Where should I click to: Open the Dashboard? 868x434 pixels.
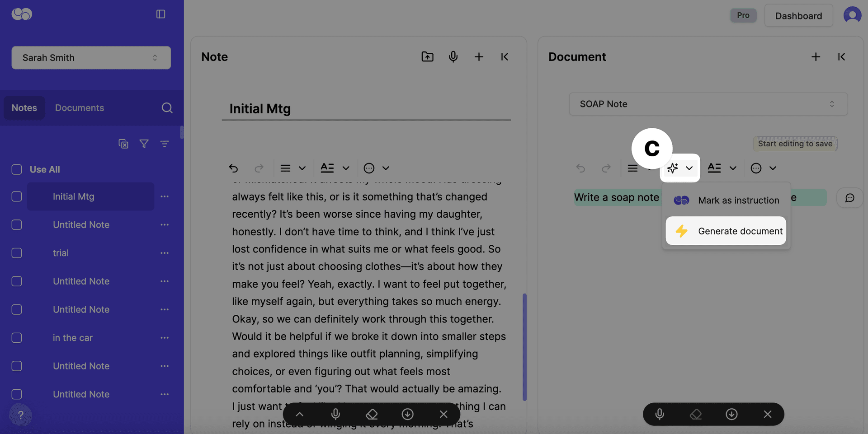(798, 16)
